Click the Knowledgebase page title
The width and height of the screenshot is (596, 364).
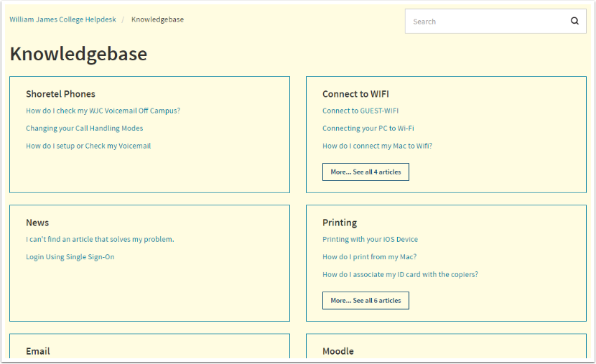[x=78, y=54]
